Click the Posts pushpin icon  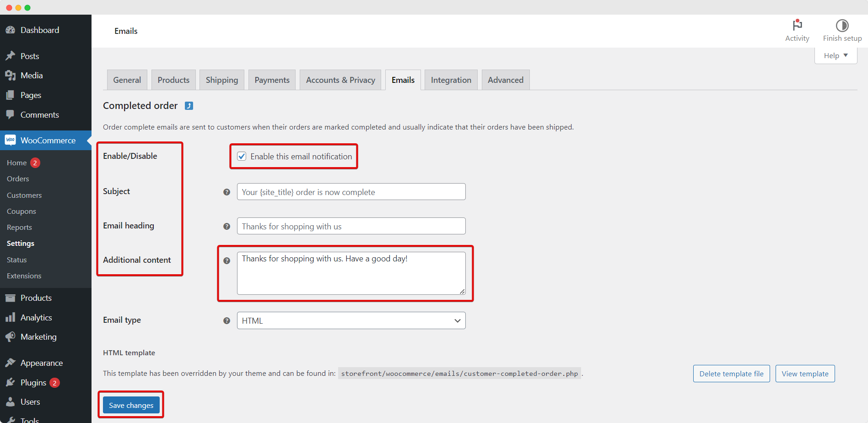click(x=10, y=56)
